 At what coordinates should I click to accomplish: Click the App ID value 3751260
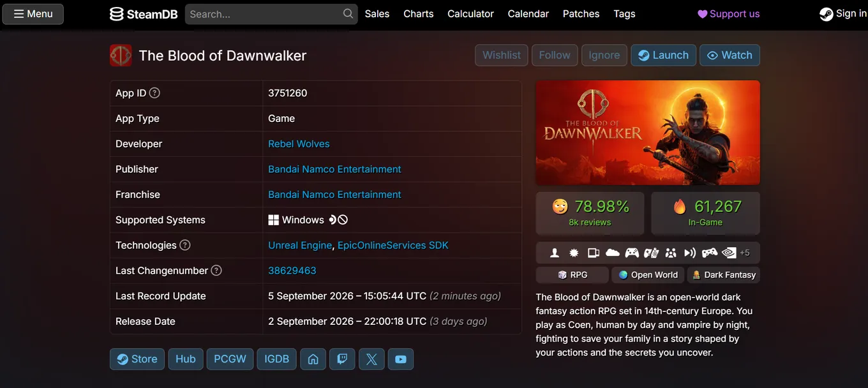[x=288, y=93]
